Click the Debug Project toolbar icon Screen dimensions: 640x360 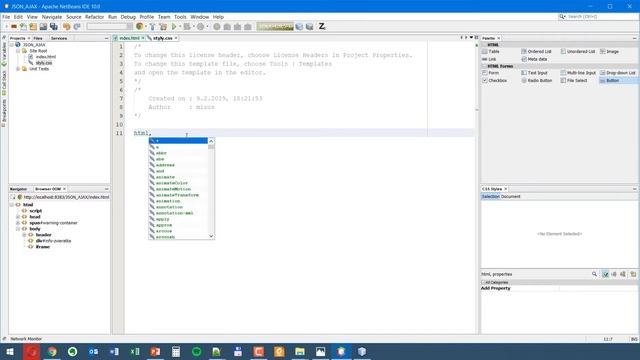click(x=187, y=27)
